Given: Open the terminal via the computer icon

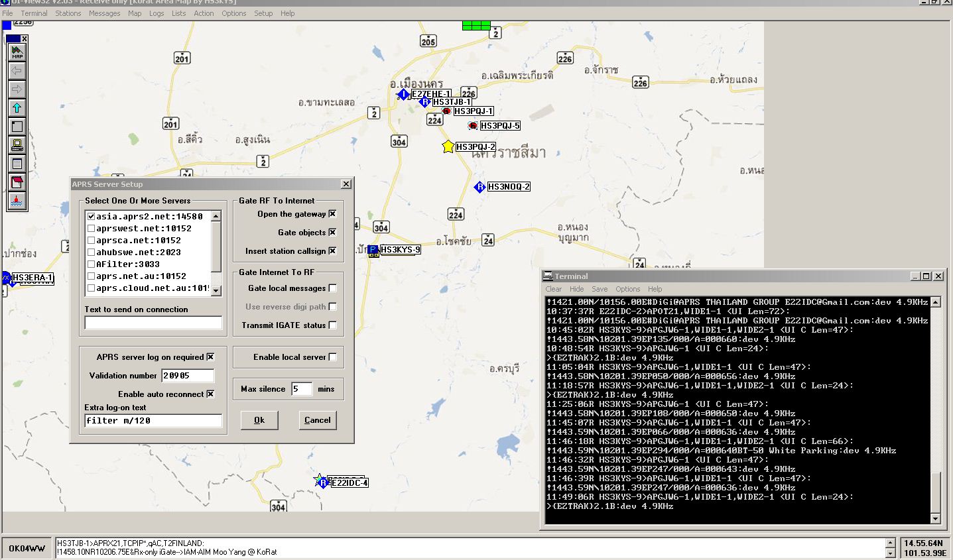Looking at the screenshot, I should 17,145.
